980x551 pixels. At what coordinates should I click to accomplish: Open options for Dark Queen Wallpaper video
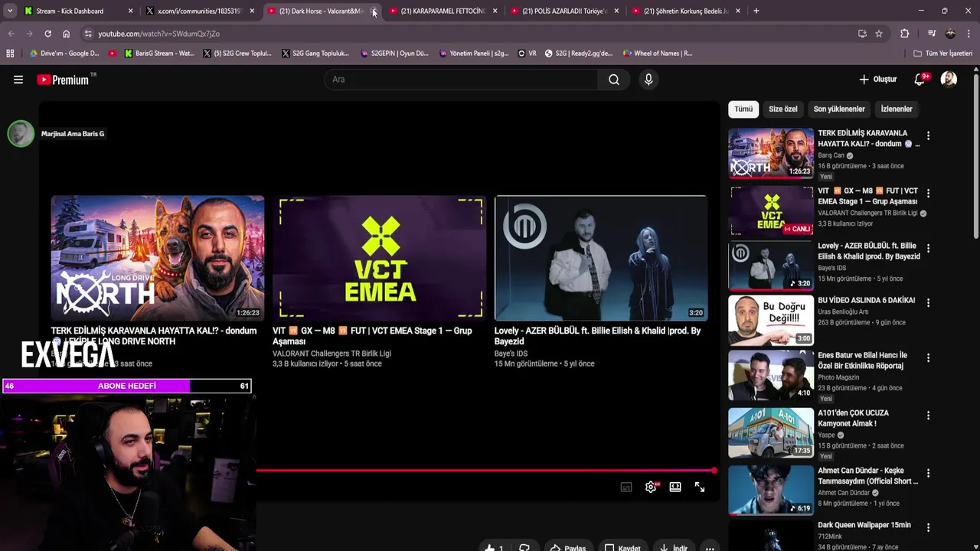click(928, 527)
